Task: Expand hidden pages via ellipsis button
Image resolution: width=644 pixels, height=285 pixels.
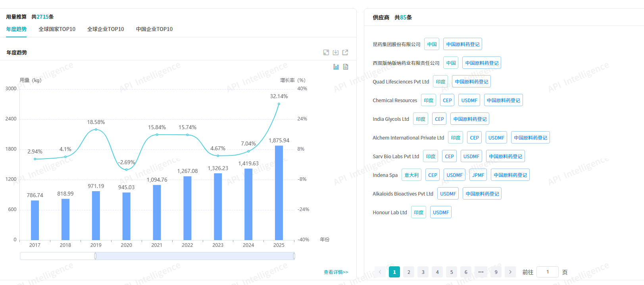Action: [481, 272]
